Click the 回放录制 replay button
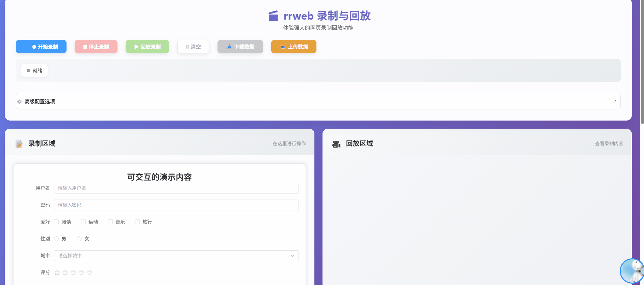 147,47
